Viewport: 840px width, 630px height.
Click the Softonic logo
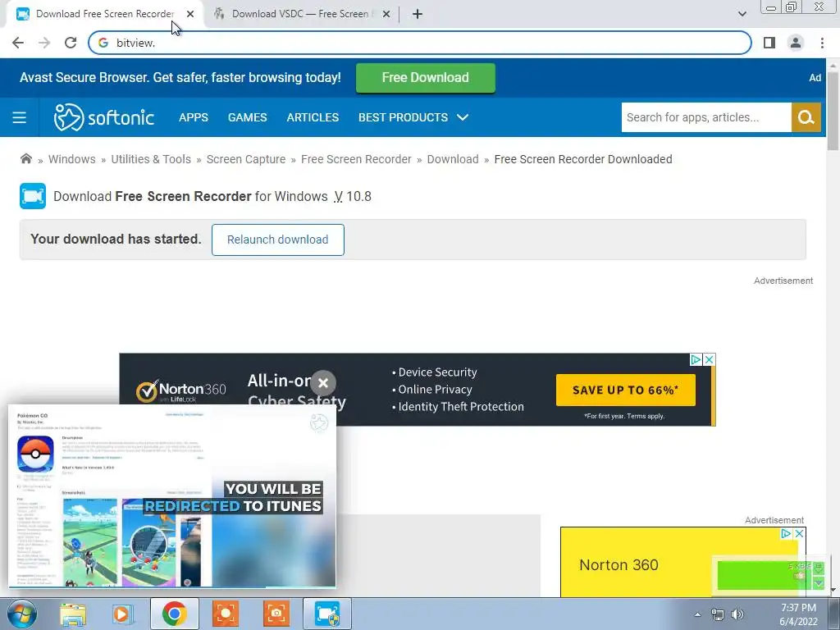click(x=104, y=117)
